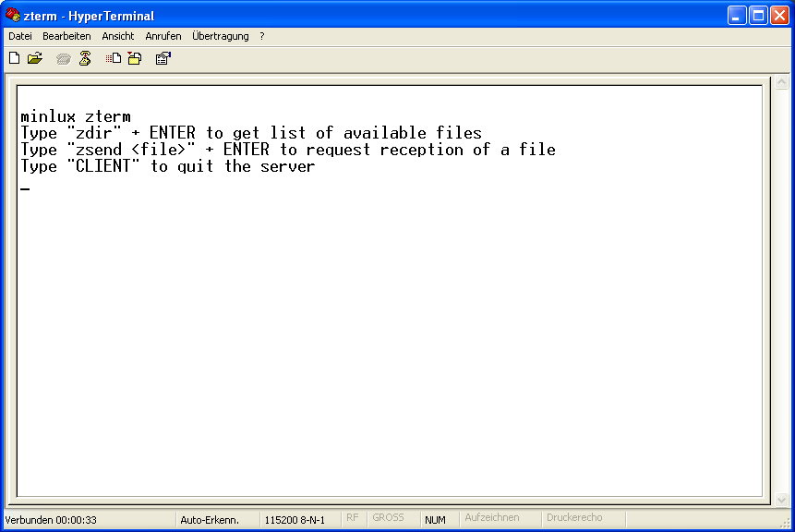The width and height of the screenshot is (795, 532).
Task: Click the New connection toolbar icon
Action: (15, 58)
